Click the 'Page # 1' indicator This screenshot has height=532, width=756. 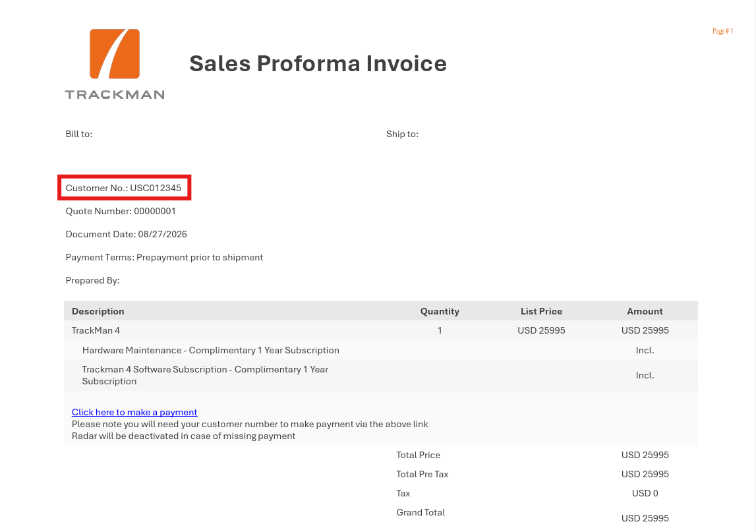pyautogui.click(x=723, y=32)
